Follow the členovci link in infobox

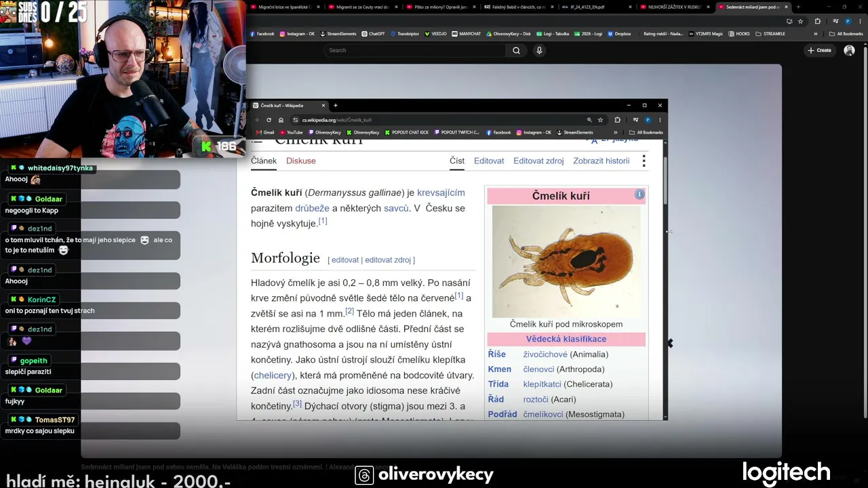[538, 369]
